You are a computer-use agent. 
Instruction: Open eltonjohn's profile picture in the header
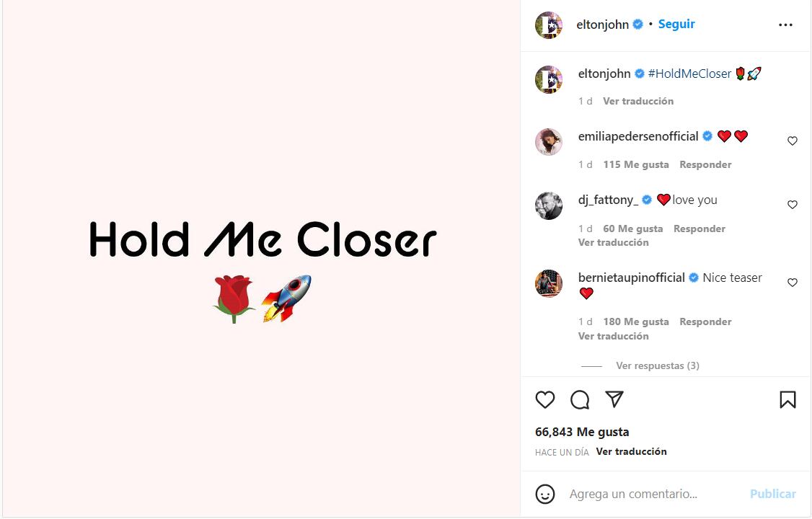point(549,25)
